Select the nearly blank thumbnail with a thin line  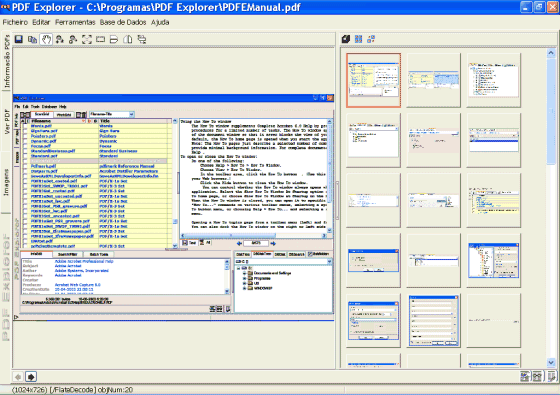(493, 320)
